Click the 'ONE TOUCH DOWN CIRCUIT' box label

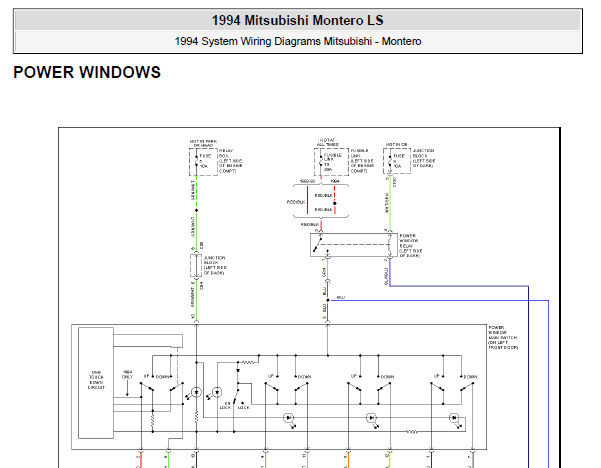(96, 380)
